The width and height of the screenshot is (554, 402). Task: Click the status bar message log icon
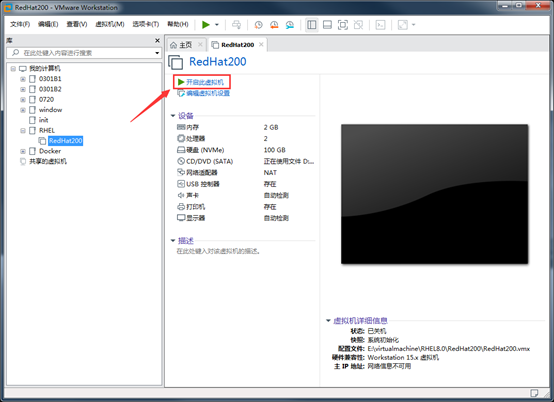tap(534, 393)
